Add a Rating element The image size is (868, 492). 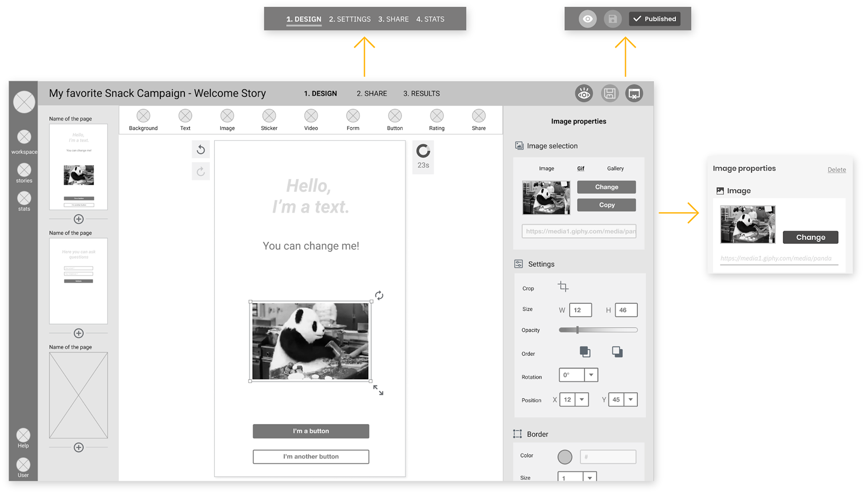click(437, 120)
